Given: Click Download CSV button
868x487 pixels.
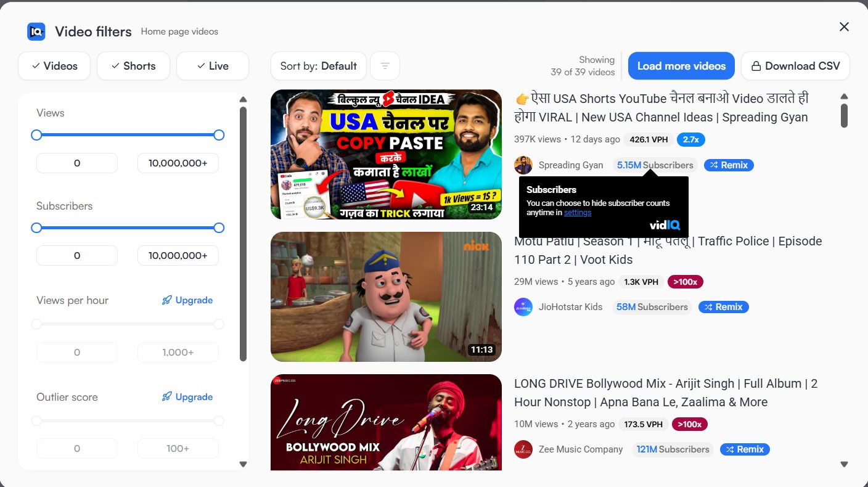Looking at the screenshot, I should click(x=795, y=66).
